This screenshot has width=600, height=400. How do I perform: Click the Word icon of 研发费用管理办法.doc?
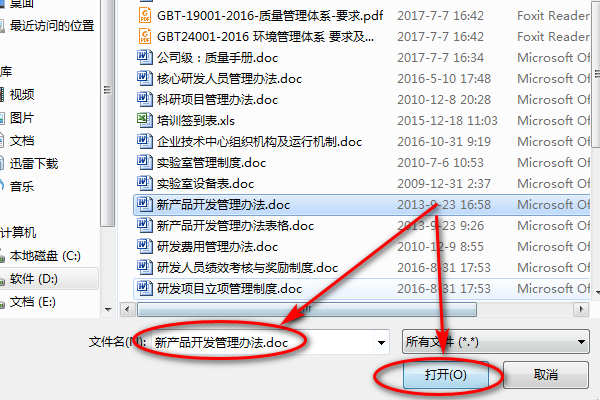pyautogui.click(x=145, y=246)
